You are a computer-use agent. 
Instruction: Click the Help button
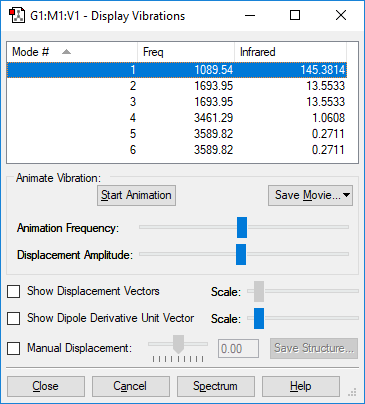click(x=301, y=386)
